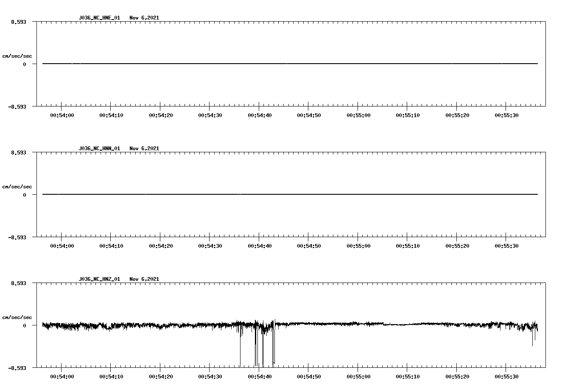Click the 8.593 upper limit on HNZ plot
The width and height of the screenshot is (576, 392).
click(x=19, y=283)
